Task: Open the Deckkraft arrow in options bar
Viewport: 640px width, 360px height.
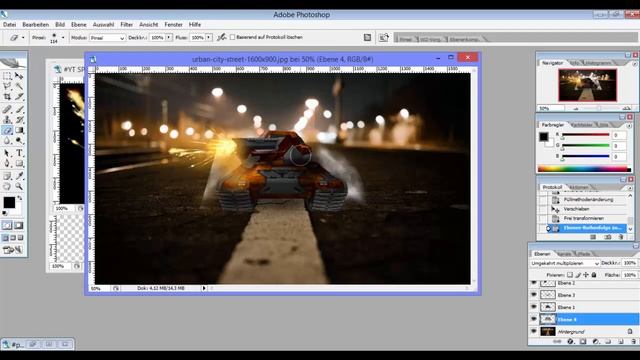Action: pyautogui.click(x=169, y=38)
